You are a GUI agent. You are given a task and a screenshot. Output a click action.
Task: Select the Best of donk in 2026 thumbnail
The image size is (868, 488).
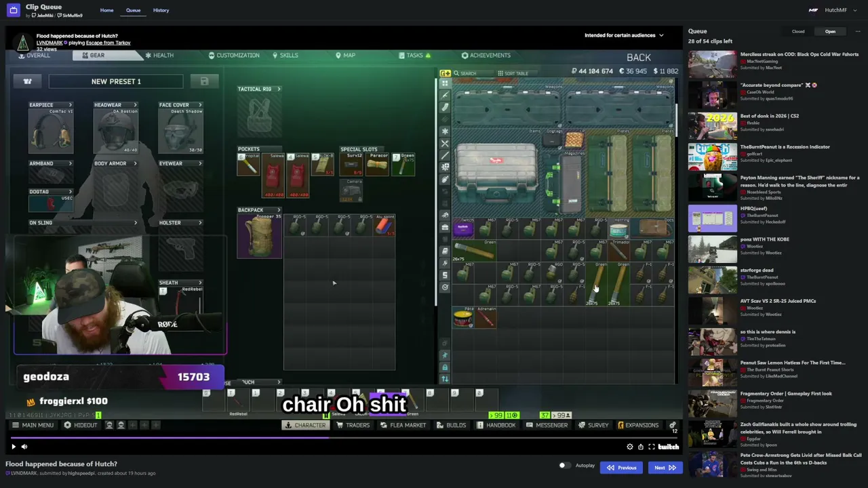[x=713, y=125]
